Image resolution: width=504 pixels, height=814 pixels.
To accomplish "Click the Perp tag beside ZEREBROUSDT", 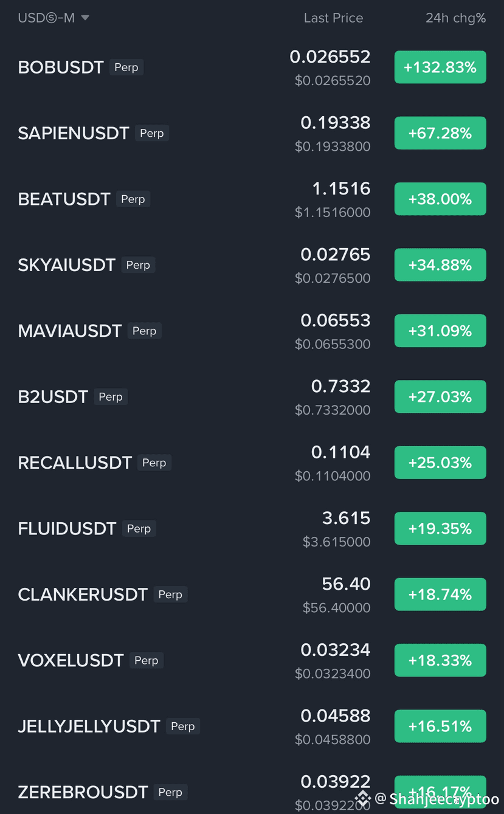I will pos(170,792).
